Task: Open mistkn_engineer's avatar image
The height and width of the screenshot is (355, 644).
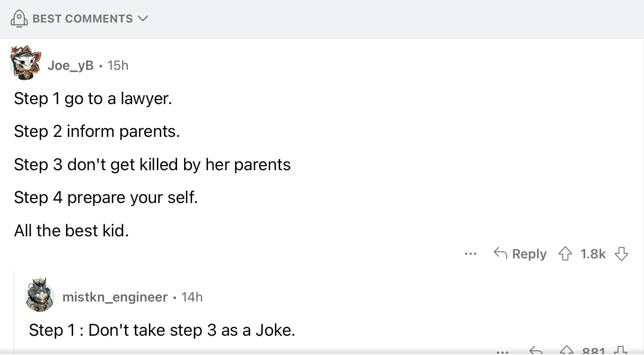Action: click(40, 295)
